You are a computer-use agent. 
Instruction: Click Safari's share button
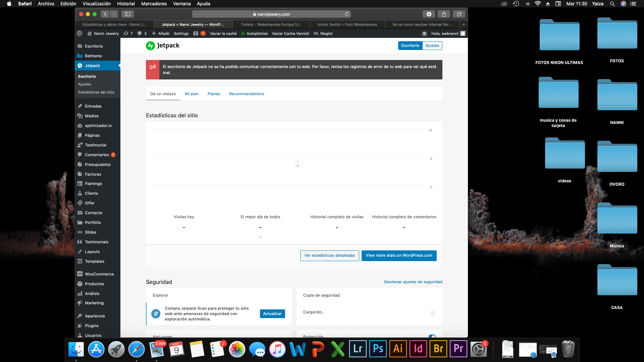click(444, 14)
